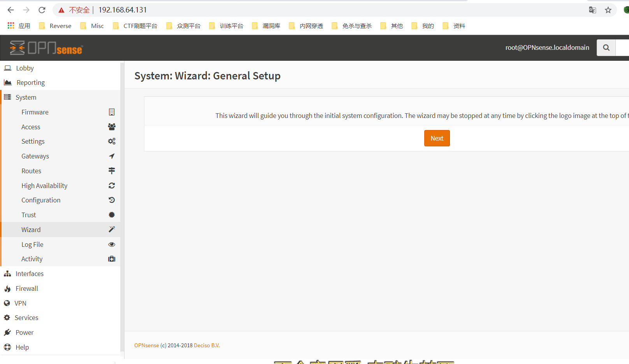Click the search magnifier in header
Image resolution: width=629 pixels, height=364 pixels.
(606, 47)
